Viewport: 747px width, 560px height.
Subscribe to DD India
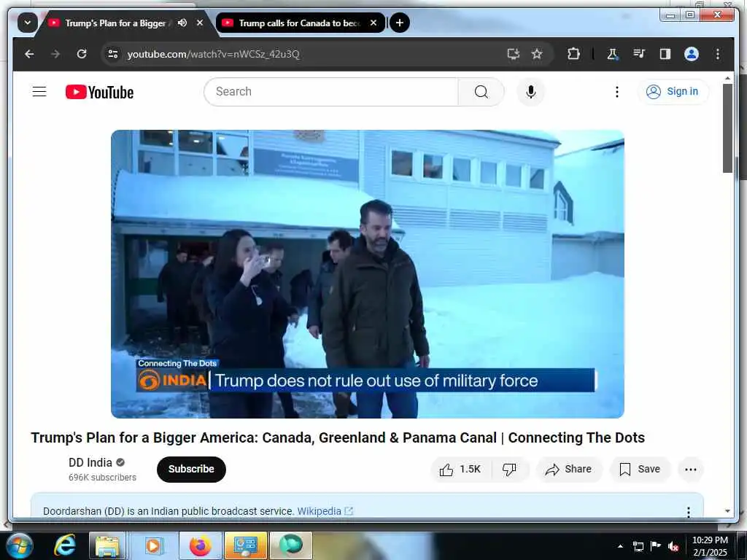tap(191, 469)
